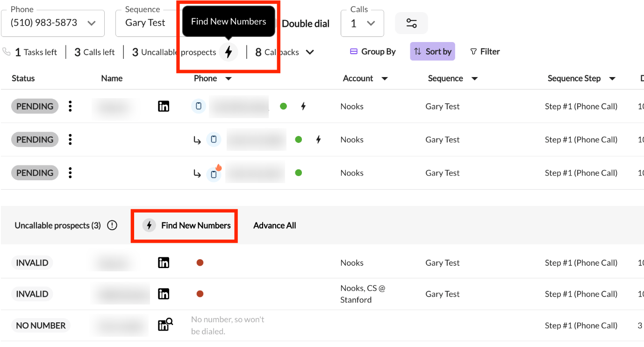Click lightning bolt in second PENDING row
Image resolution: width=644 pixels, height=347 pixels.
[318, 139]
